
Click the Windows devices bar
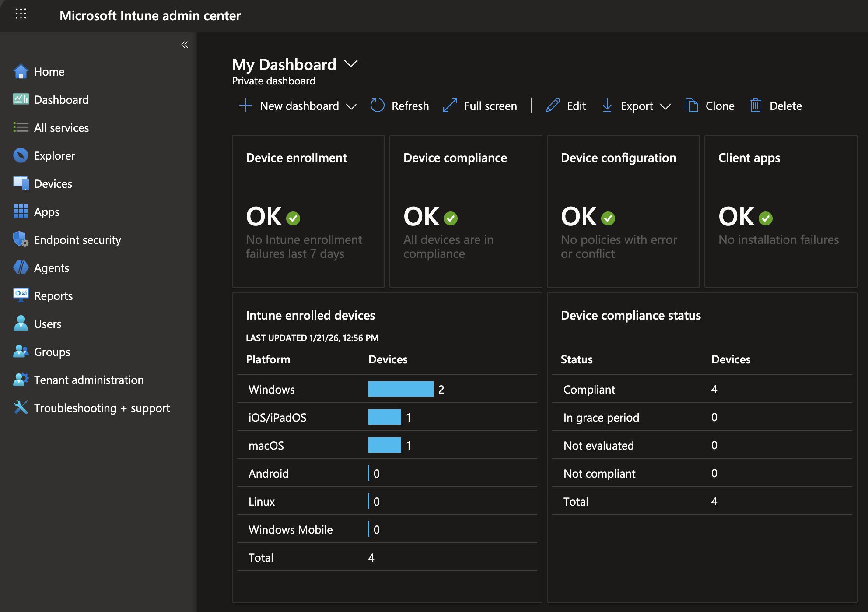tap(401, 389)
